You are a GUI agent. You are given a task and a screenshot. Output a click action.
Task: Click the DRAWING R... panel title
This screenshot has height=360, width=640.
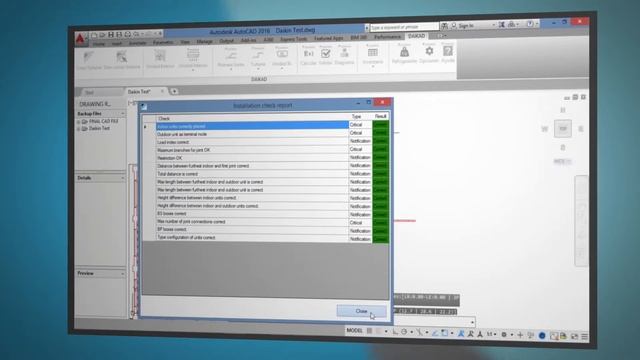pos(95,104)
